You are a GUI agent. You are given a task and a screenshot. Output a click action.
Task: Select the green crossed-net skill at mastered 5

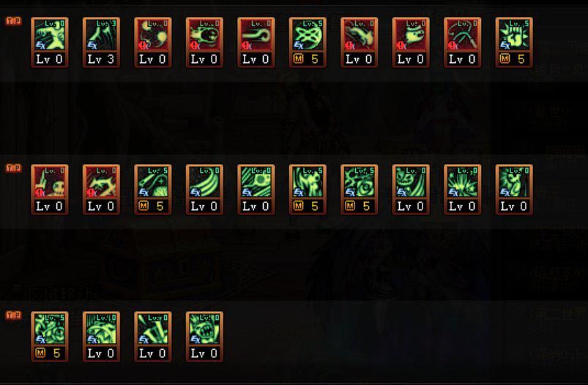(x=308, y=42)
